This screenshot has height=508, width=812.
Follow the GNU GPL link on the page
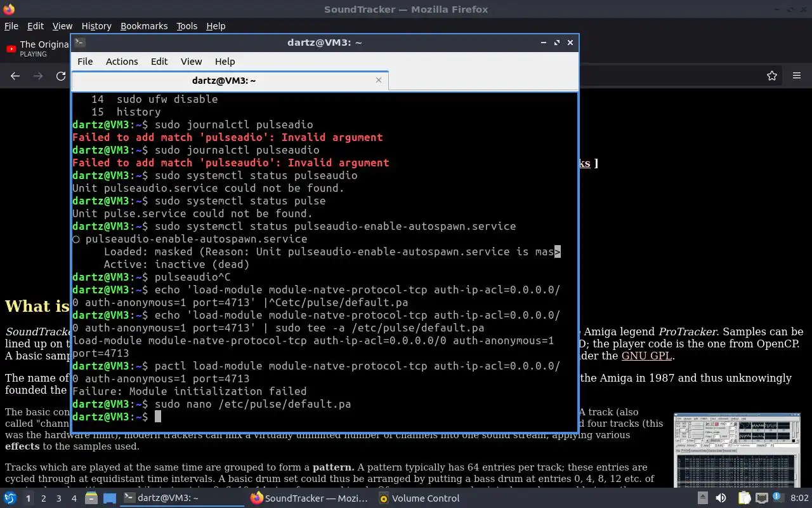pos(646,356)
